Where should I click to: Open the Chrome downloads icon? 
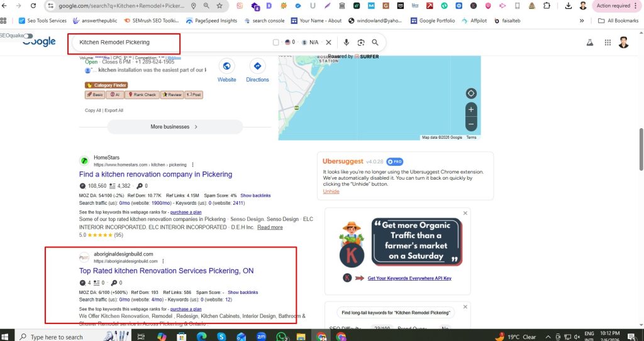pos(569,6)
